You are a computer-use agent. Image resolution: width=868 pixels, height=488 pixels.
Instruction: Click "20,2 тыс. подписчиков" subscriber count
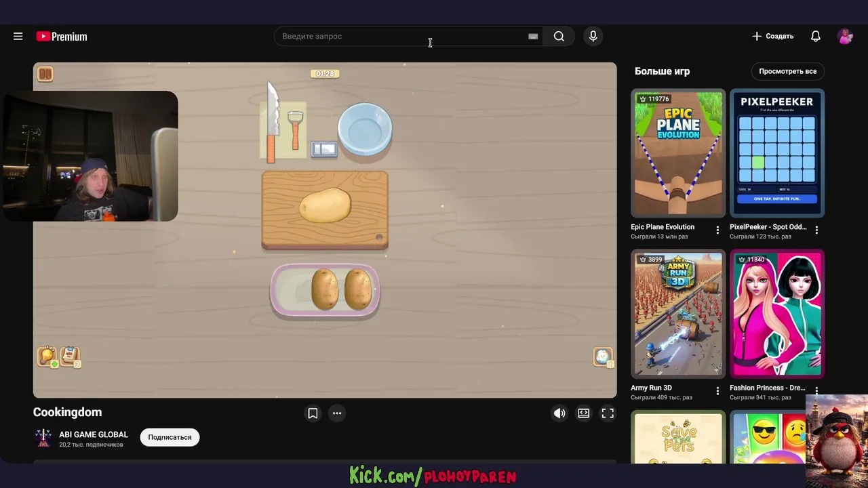tap(91, 445)
